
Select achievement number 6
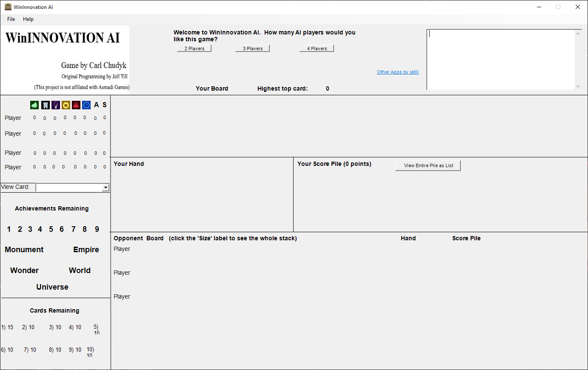(x=62, y=229)
